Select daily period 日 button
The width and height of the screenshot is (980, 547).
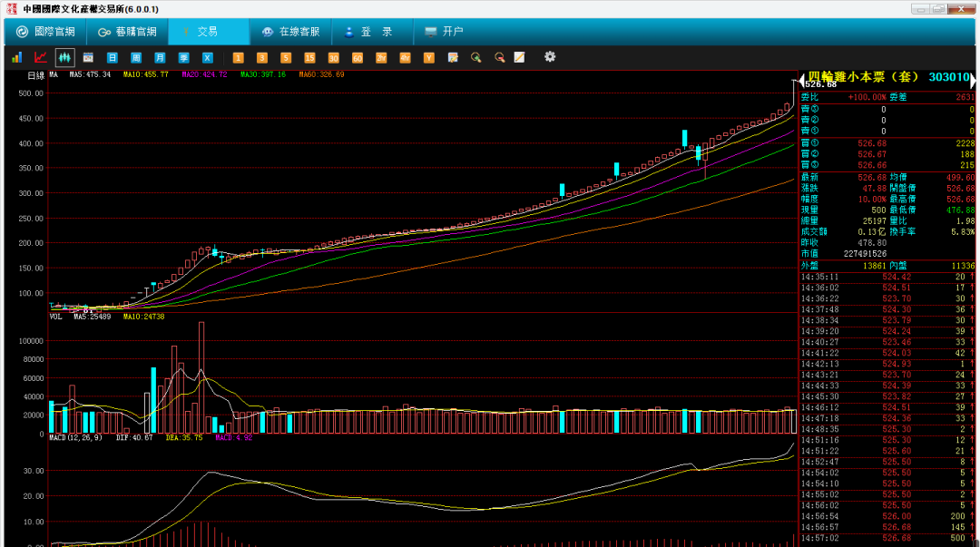pyautogui.click(x=112, y=57)
